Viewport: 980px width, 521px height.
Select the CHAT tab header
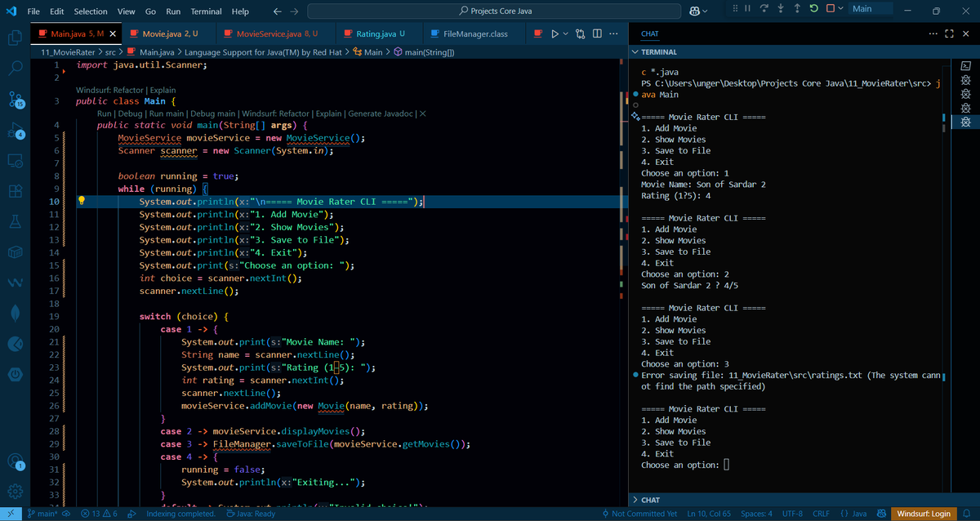pos(650,34)
